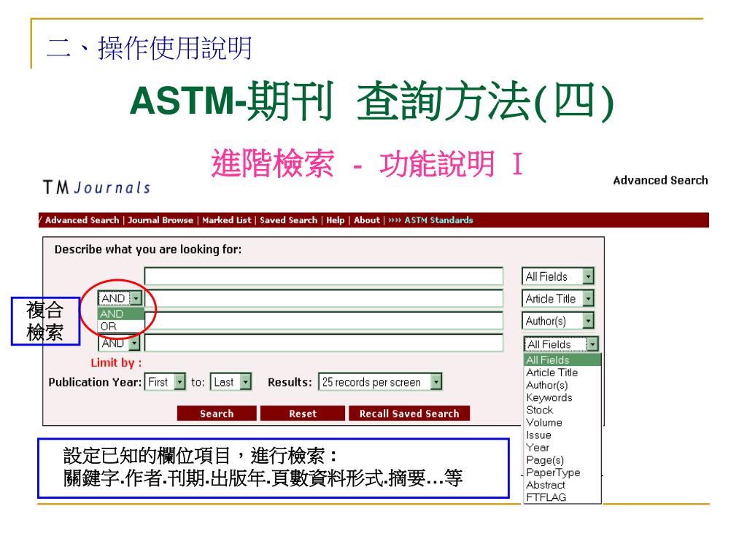Open the Article Title field dropdown

558,298
